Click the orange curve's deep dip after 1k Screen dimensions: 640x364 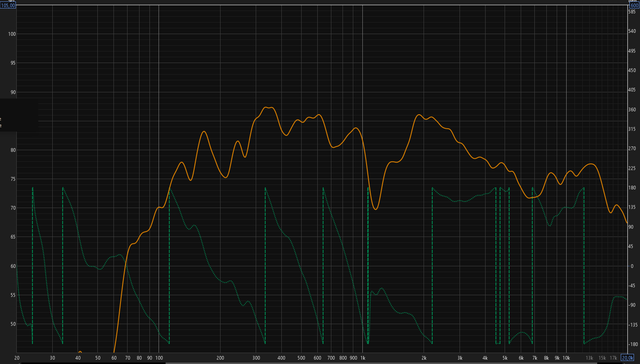tap(376, 209)
